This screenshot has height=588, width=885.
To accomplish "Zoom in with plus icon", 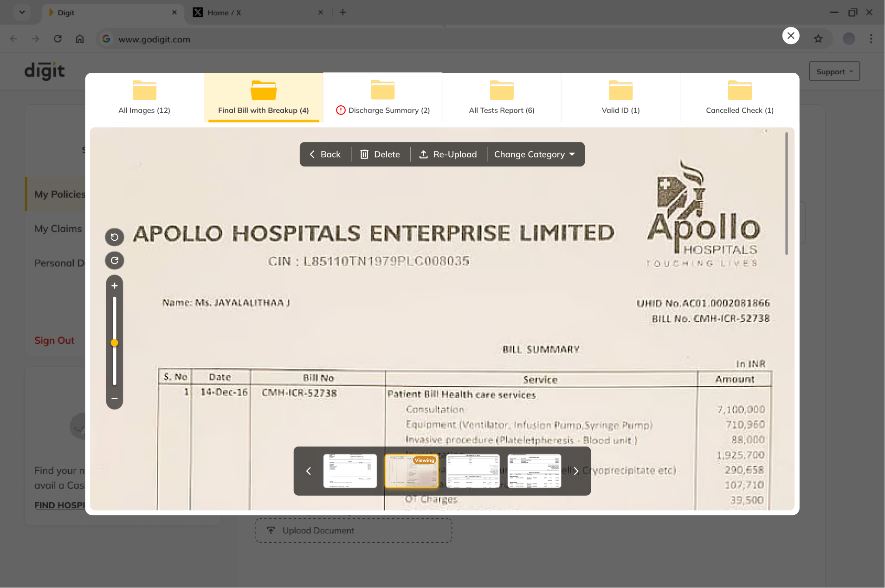I will click(115, 286).
